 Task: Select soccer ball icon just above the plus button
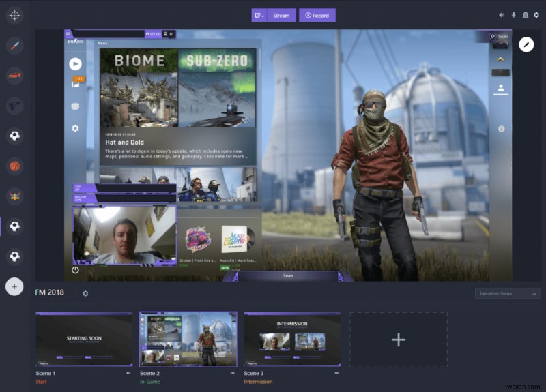click(x=14, y=257)
